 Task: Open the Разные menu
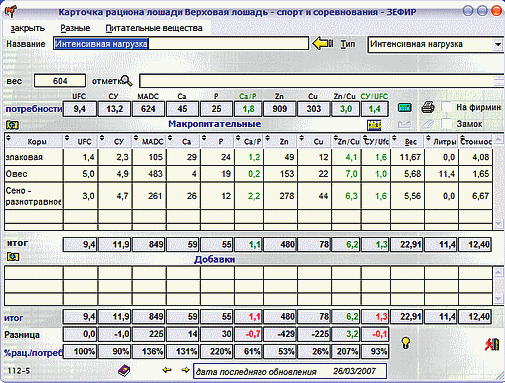pos(75,28)
